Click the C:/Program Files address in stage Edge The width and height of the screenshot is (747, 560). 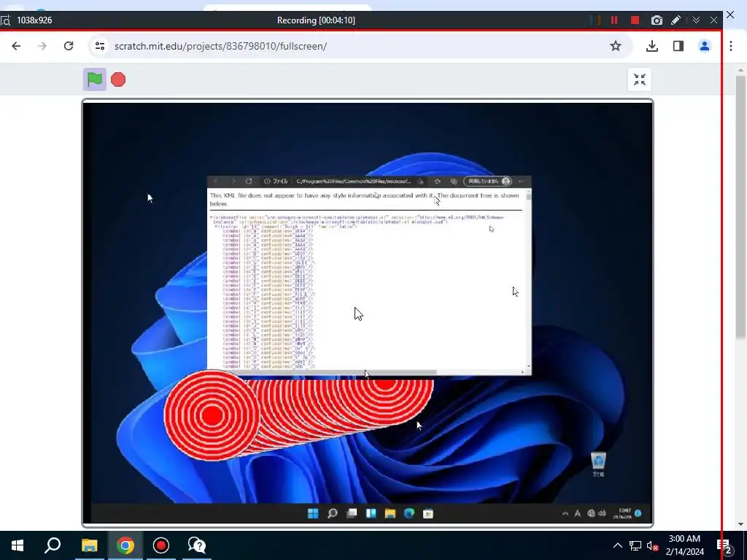[353, 182]
